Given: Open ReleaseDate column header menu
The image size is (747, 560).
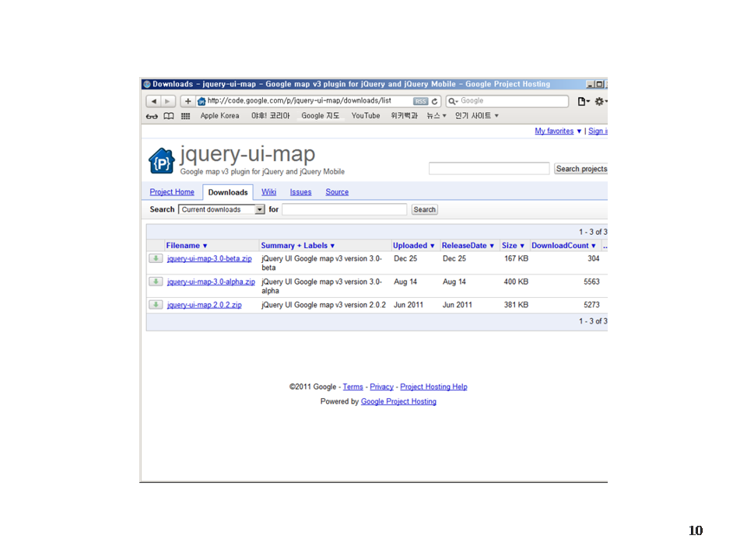Looking at the screenshot, I should [x=468, y=246].
